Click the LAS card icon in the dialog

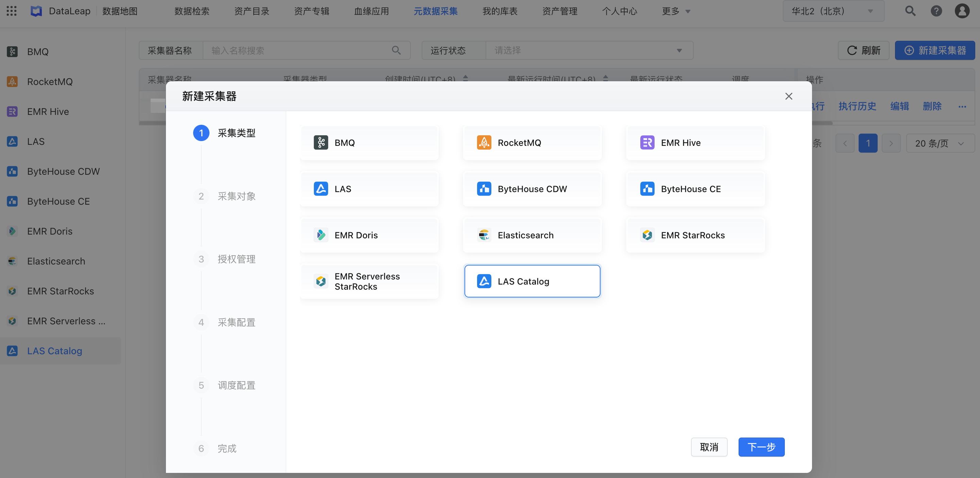(321, 189)
